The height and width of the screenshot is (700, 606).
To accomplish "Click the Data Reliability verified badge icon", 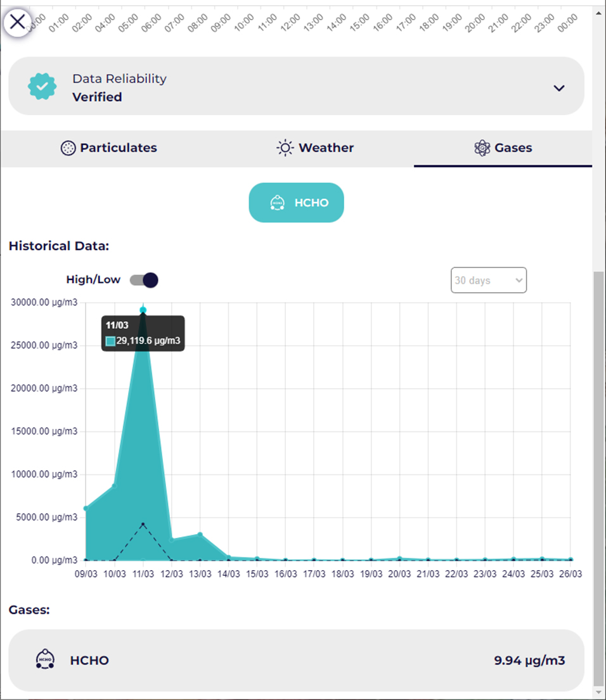I will (42, 87).
